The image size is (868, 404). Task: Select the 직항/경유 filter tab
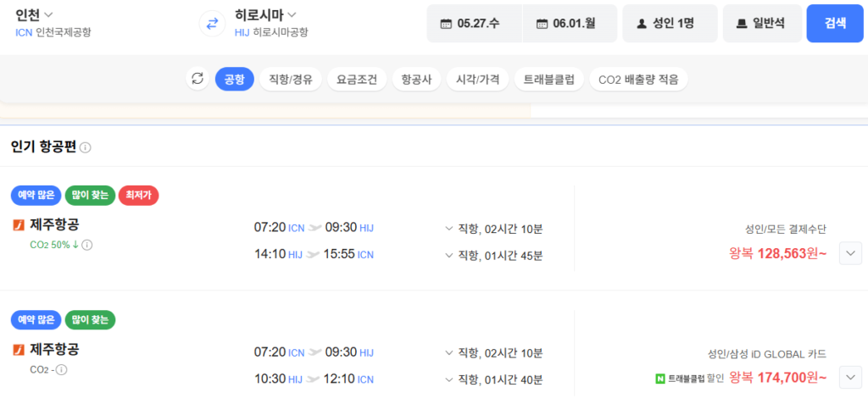tap(290, 80)
